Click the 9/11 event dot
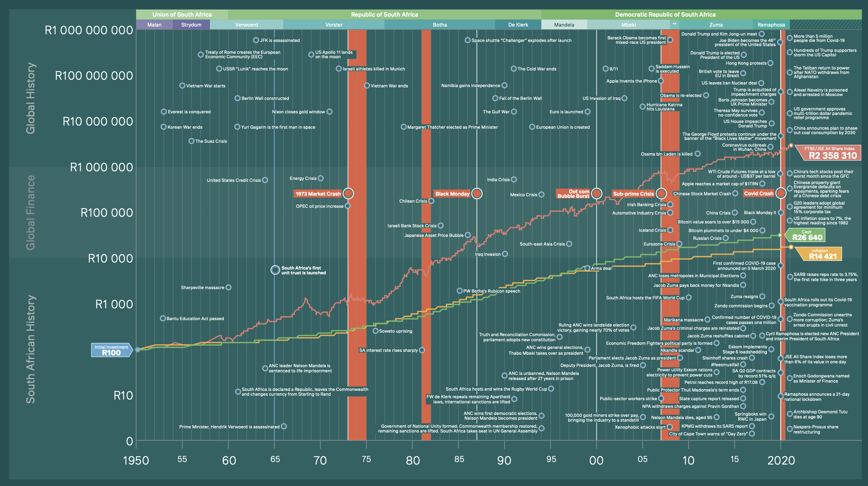Image resolution: width=868 pixels, height=486 pixels. point(605,69)
